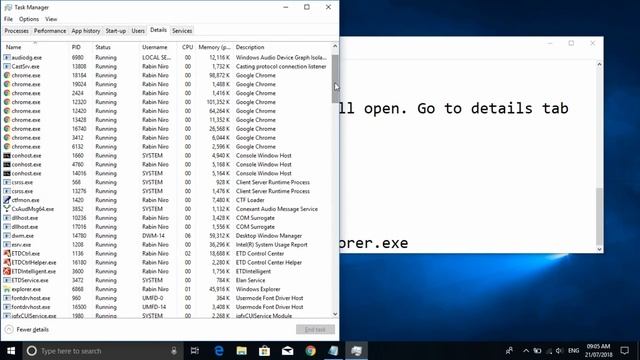The width and height of the screenshot is (640, 360).
Task: Open the Mail app from taskbar
Action: click(x=287, y=351)
